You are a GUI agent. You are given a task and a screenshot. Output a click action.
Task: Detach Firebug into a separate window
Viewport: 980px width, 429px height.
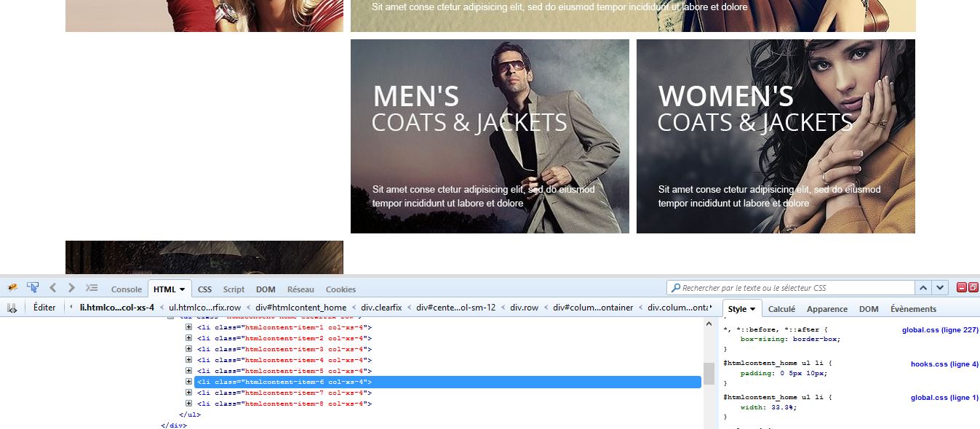pyautogui.click(x=973, y=288)
